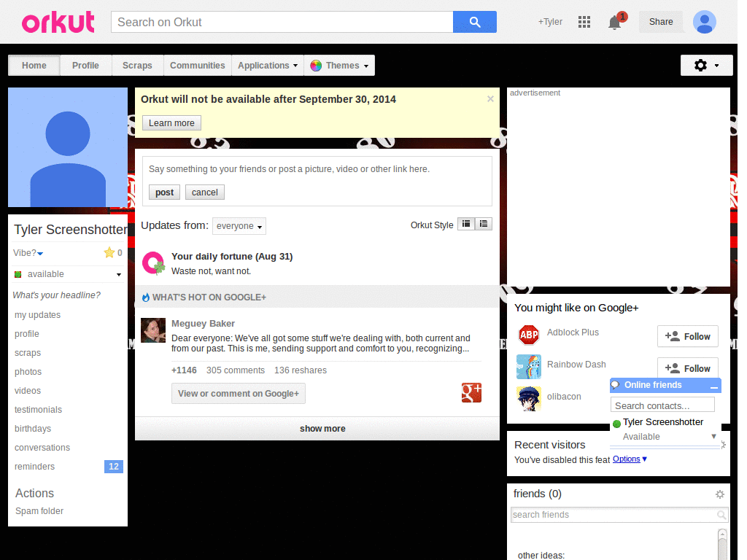Image resolution: width=747 pixels, height=560 pixels.
Task: Follow Adblock Plus
Action: click(687, 337)
